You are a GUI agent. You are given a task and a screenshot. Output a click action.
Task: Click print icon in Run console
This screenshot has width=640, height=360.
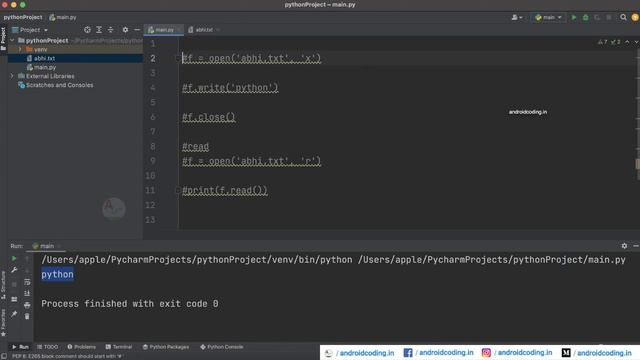pyautogui.click(x=27, y=305)
